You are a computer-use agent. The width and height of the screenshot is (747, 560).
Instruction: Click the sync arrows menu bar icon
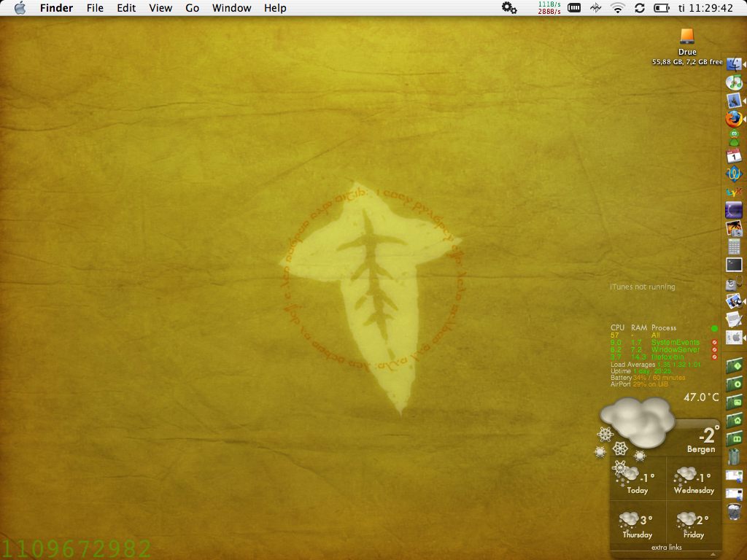639,7
